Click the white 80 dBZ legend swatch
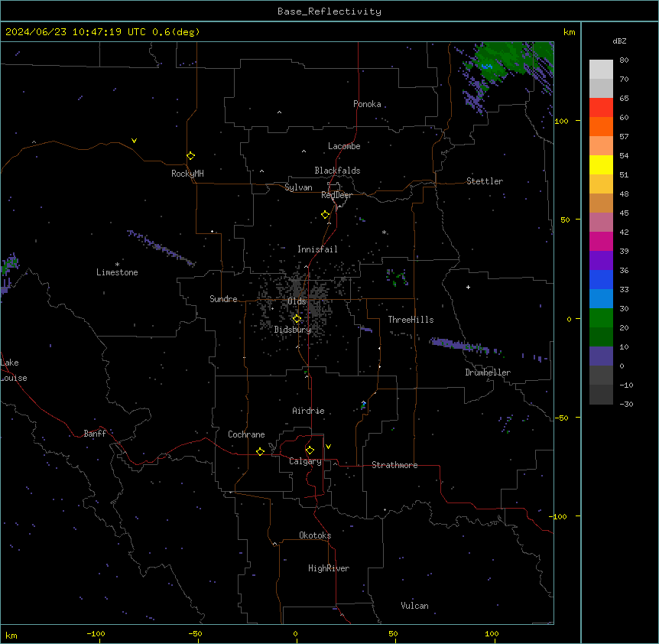The width and height of the screenshot is (659, 644). pos(601,70)
